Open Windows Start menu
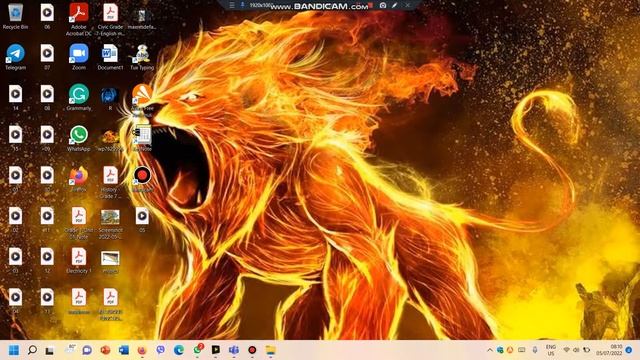640x360 pixels. [x=14, y=350]
